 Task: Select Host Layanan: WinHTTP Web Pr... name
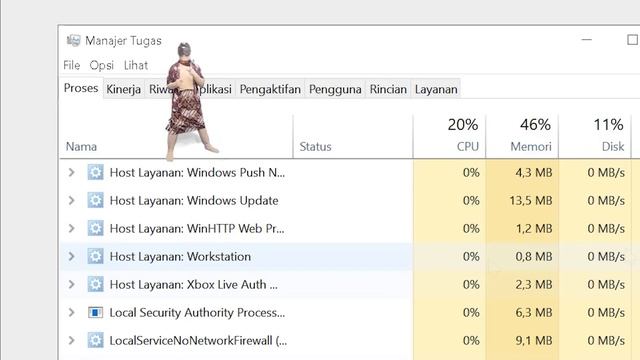pyautogui.click(x=197, y=228)
